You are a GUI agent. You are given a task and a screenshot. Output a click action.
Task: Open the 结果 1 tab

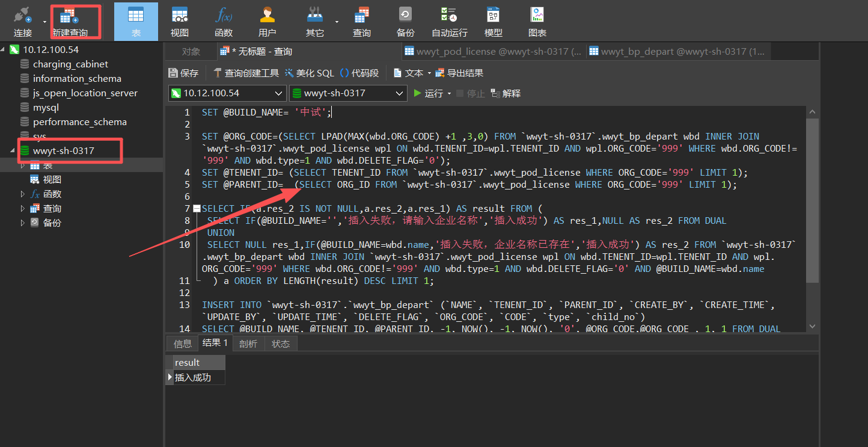pyautogui.click(x=215, y=344)
